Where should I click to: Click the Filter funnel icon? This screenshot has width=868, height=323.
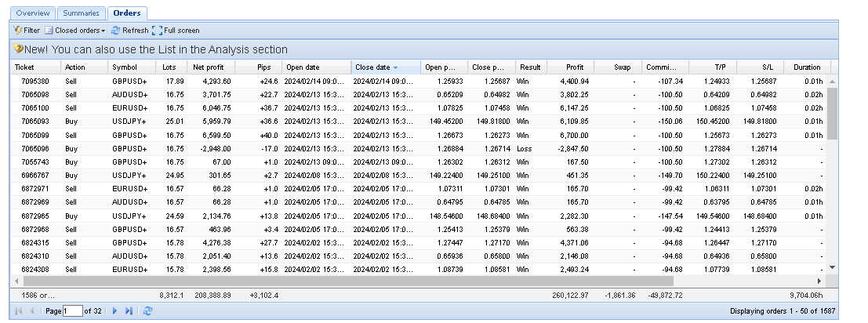(17, 31)
